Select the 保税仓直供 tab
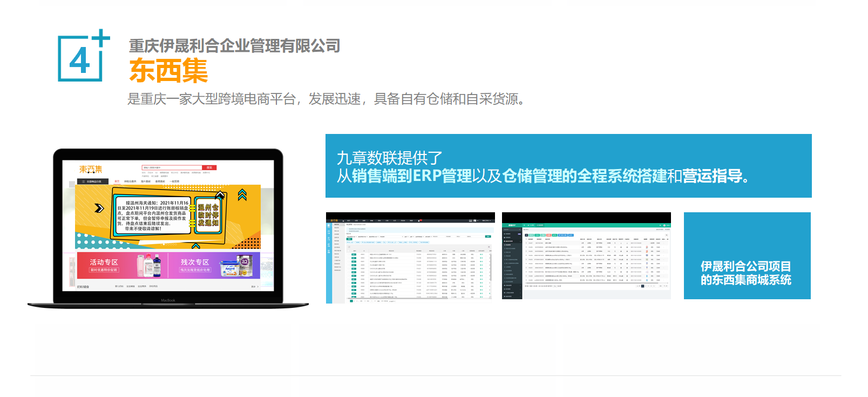This screenshot has width=868, height=397. [131, 181]
